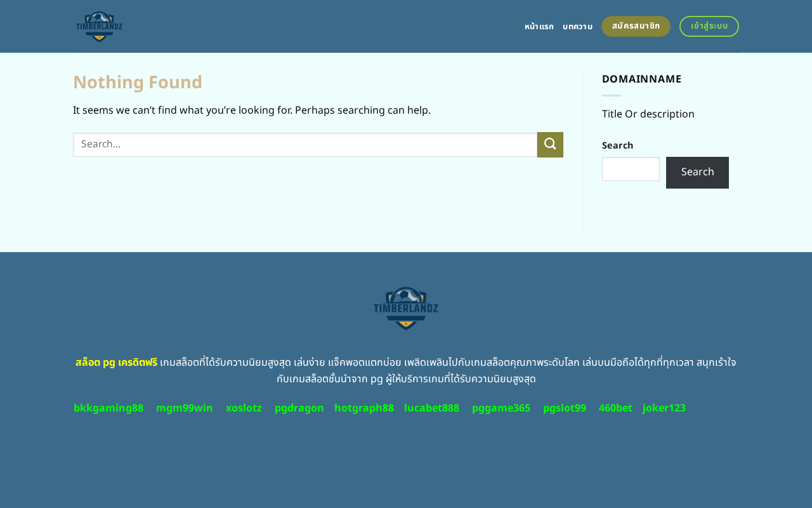
Task: Click the สมัครสมาชิก register button
Action: click(636, 26)
